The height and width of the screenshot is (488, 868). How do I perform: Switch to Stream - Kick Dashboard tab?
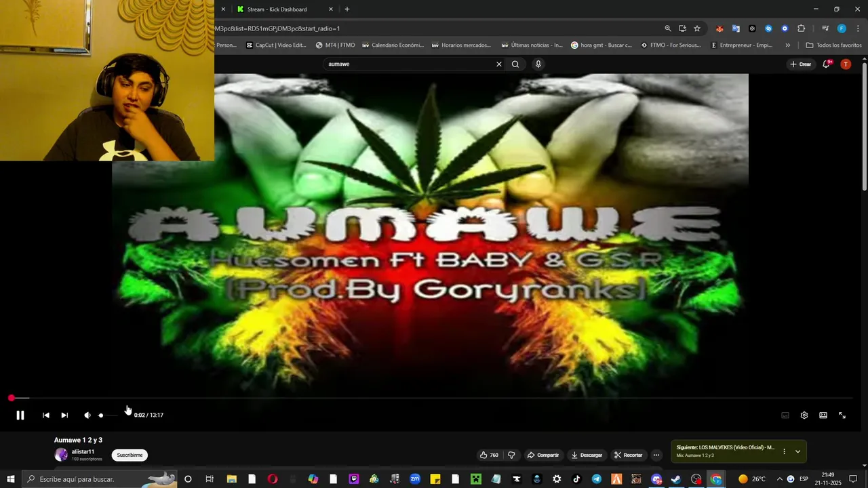tap(277, 9)
